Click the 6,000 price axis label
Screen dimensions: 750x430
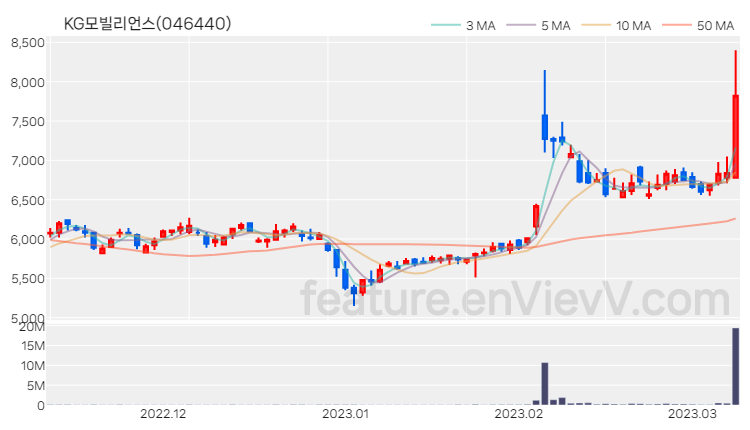[28, 240]
